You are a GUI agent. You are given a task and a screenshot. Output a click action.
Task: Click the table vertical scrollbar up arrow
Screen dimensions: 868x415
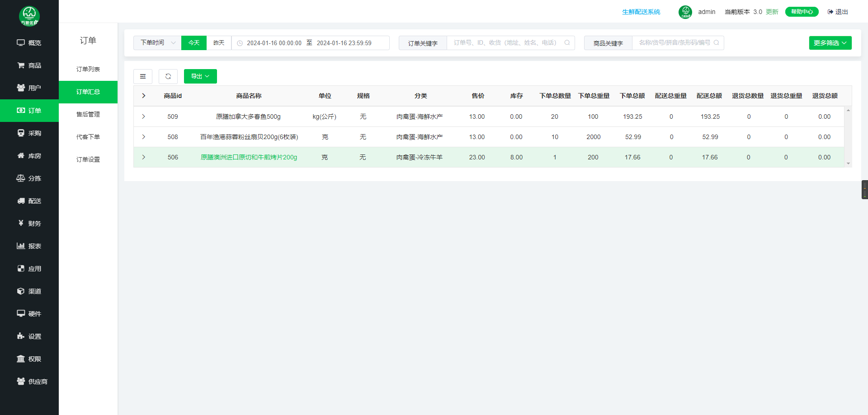848,110
